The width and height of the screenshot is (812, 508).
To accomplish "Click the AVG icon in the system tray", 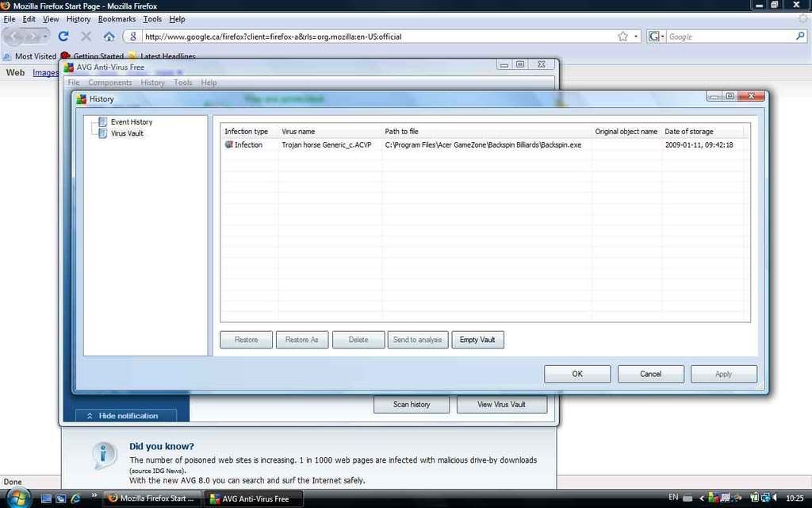I will click(713, 498).
